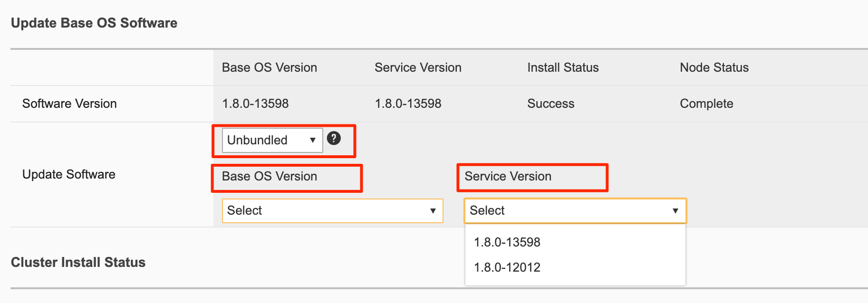This screenshot has height=303, width=868.
Task: Collapse the Service Version Select dropdown
Action: [575, 210]
